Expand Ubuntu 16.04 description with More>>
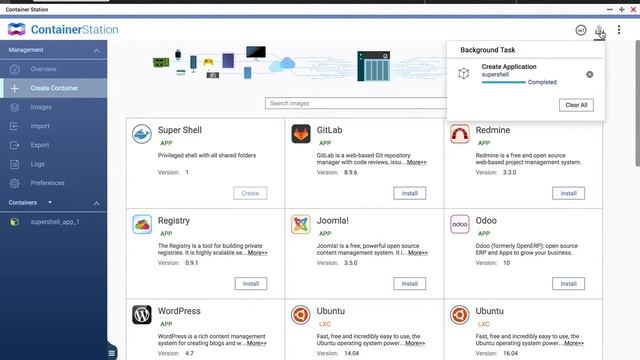This screenshot has height=360, width=640. 573,343
